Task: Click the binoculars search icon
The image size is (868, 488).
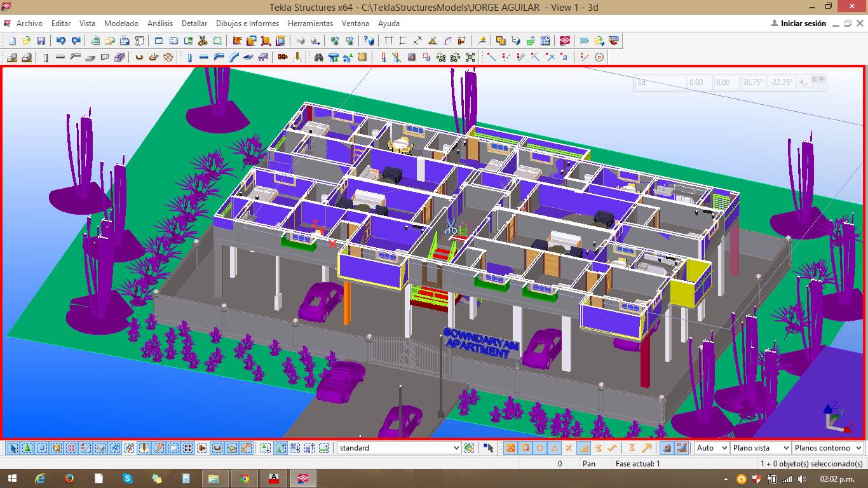Action: (318, 57)
